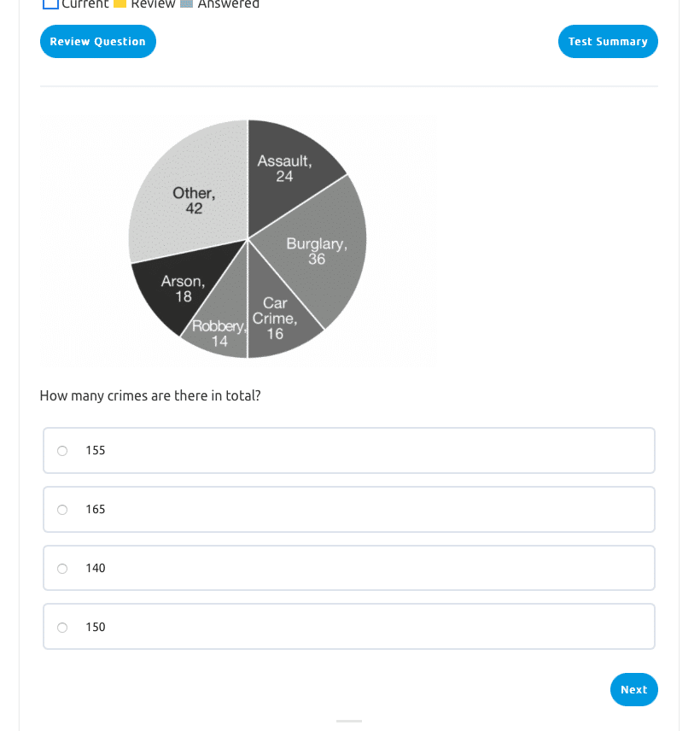This screenshot has width=700, height=731.
Task: Pick the radio button for 140
Action: pyautogui.click(x=62, y=569)
